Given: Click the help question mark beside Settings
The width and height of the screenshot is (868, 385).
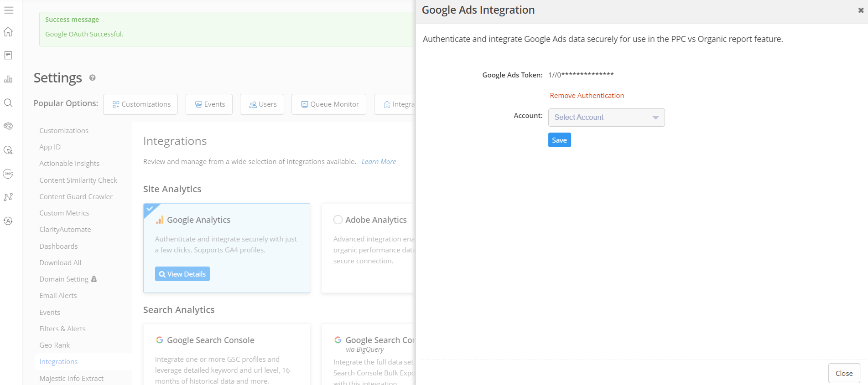Looking at the screenshot, I should 93,78.
